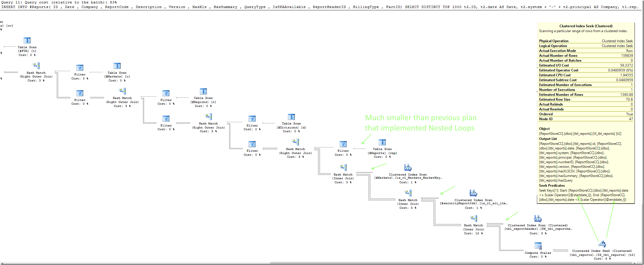Image resolution: width=644 pixels, height=265 pixels.
Task: Click the 'Object' heading in the tooltip
Action: [544, 129]
